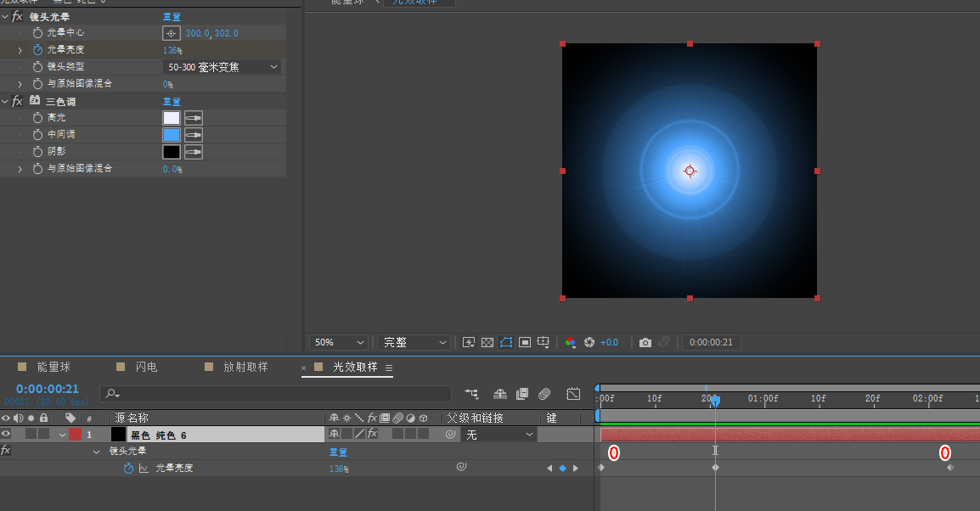This screenshot has height=511, width=980.
Task: Collapse the 镜头光晕 effect group
Action: click(x=5, y=16)
